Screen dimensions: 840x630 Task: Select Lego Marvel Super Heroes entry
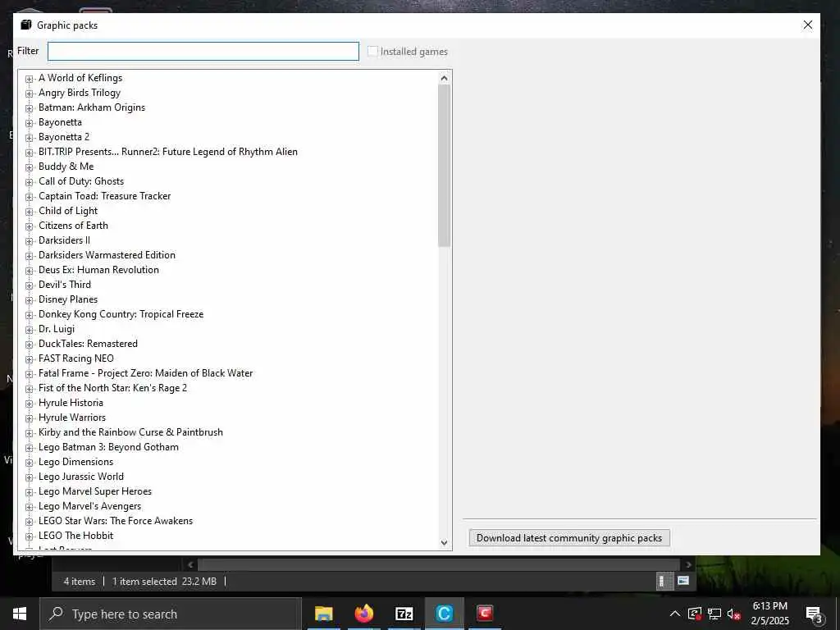(95, 491)
